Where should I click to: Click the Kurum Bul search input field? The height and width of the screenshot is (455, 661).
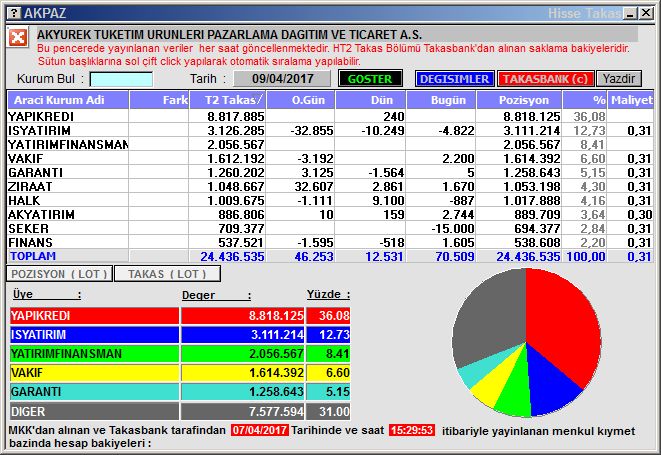121,79
